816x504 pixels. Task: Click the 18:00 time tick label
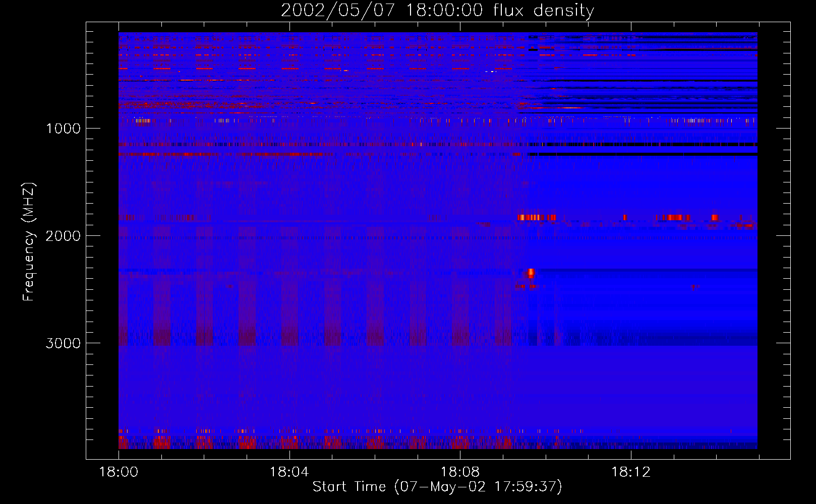click(x=119, y=472)
